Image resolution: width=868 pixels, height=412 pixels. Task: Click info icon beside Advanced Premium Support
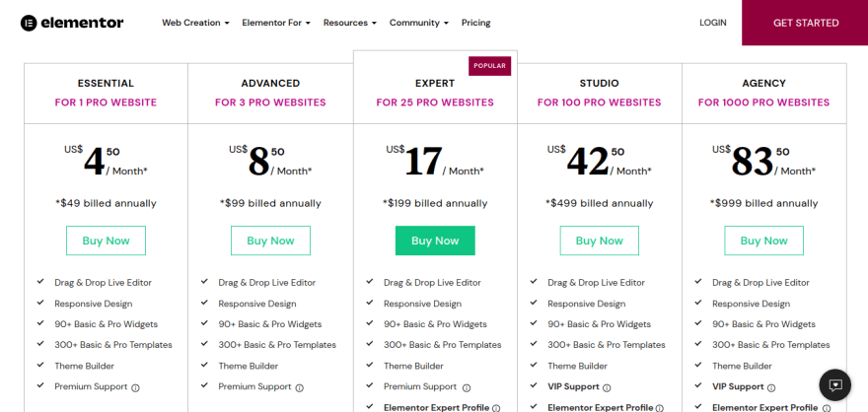coord(300,387)
